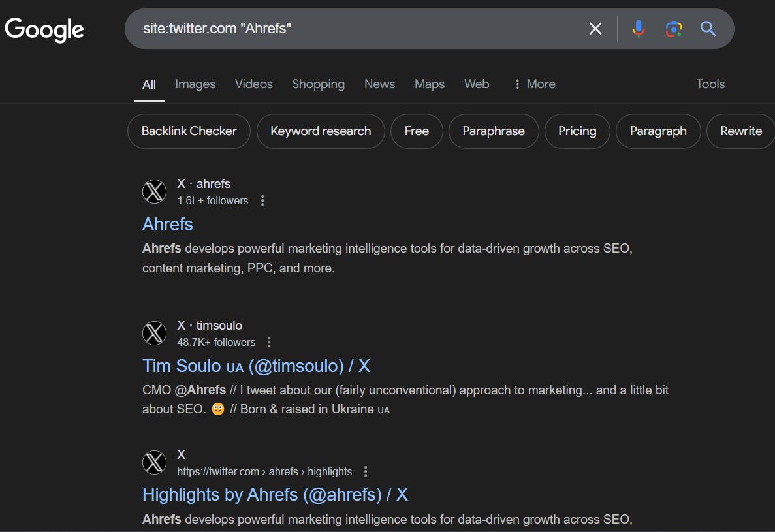The height and width of the screenshot is (532, 775).
Task: Switch to the Shopping tab
Action: coord(319,84)
